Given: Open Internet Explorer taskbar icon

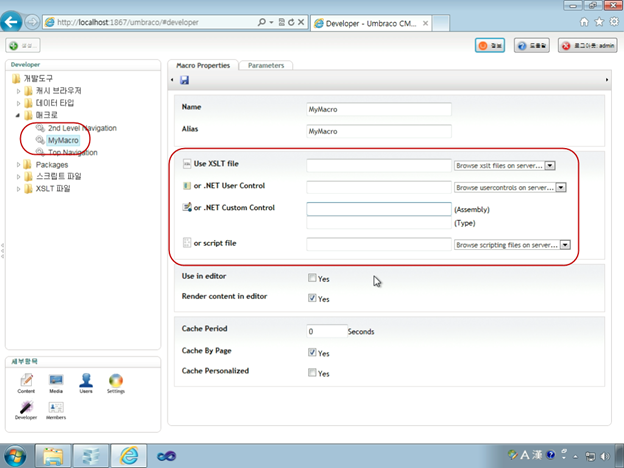Looking at the screenshot, I should tap(129, 456).
